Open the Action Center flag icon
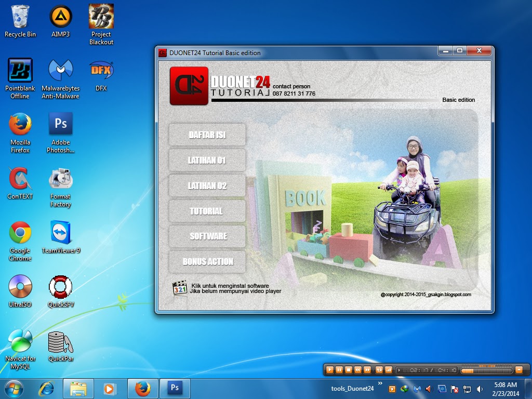 point(454,389)
